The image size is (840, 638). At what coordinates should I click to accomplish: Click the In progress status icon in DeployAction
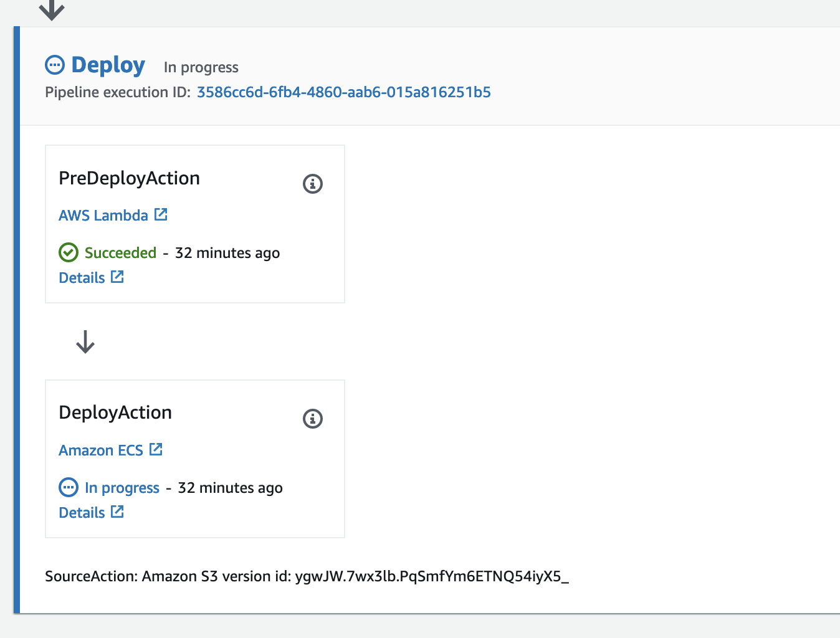[68, 487]
